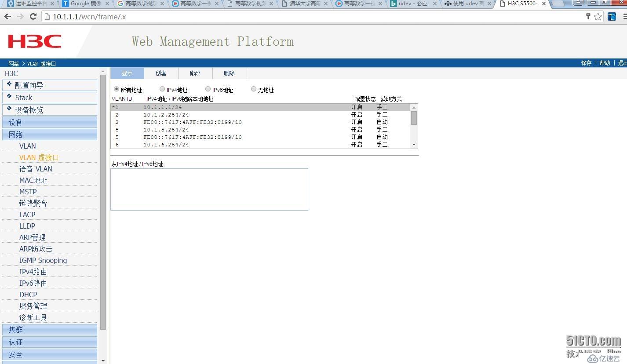Open the ARP管理 menu item
This screenshot has width=627, height=364.
tap(33, 237)
